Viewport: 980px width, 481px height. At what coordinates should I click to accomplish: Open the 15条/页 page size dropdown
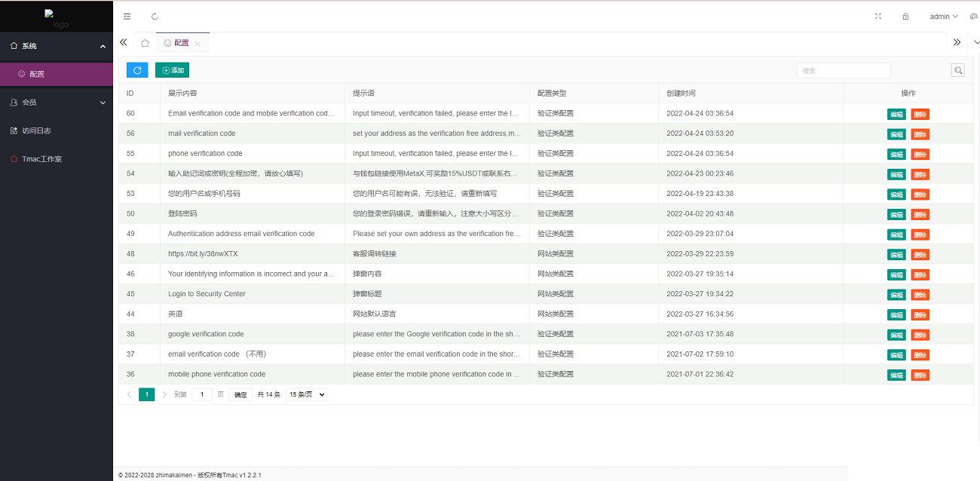pos(306,394)
